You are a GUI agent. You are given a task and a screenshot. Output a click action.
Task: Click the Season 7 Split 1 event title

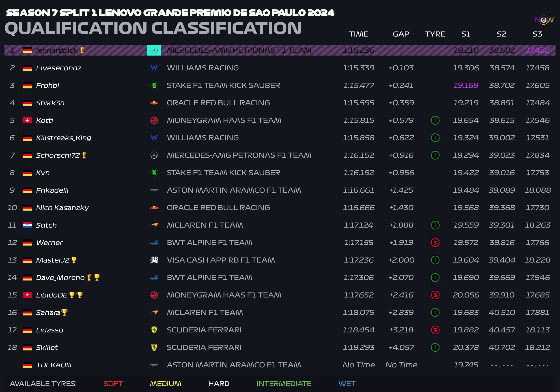(170, 13)
